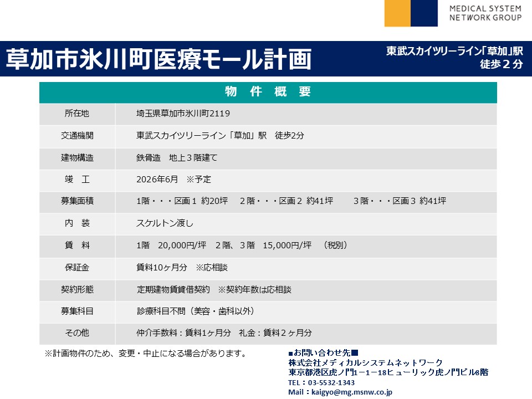Image resolution: width=532 pixels, height=399 pixels.
Task: Click the 徒歩2分 text in the navy header
Action: [x=501, y=64]
